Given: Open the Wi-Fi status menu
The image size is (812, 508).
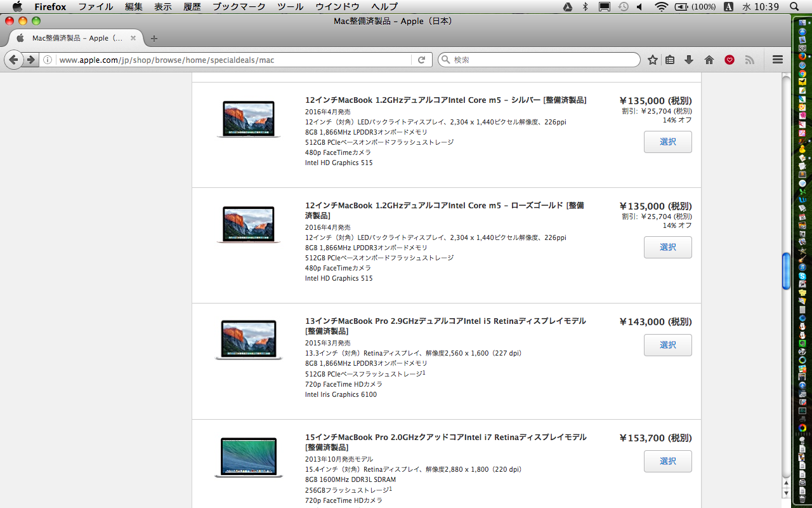Looking at the screenshot, I should pyautogui.click(x=662, y=6).
